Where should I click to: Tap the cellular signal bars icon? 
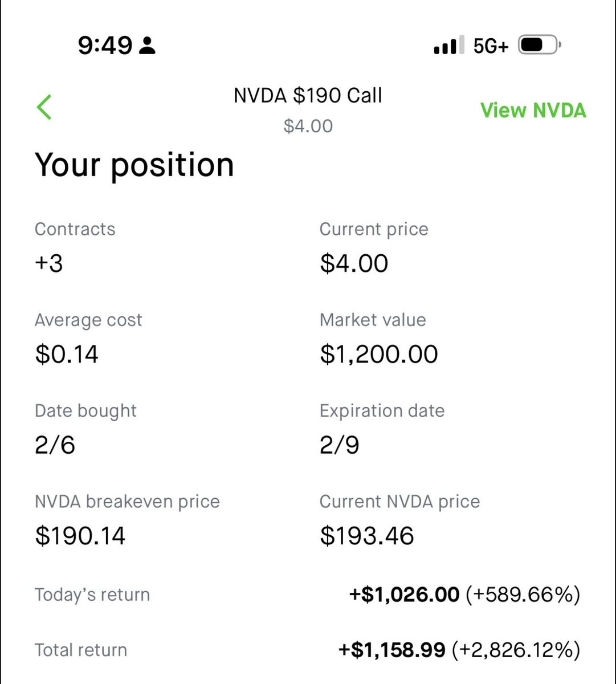(446, 46)
